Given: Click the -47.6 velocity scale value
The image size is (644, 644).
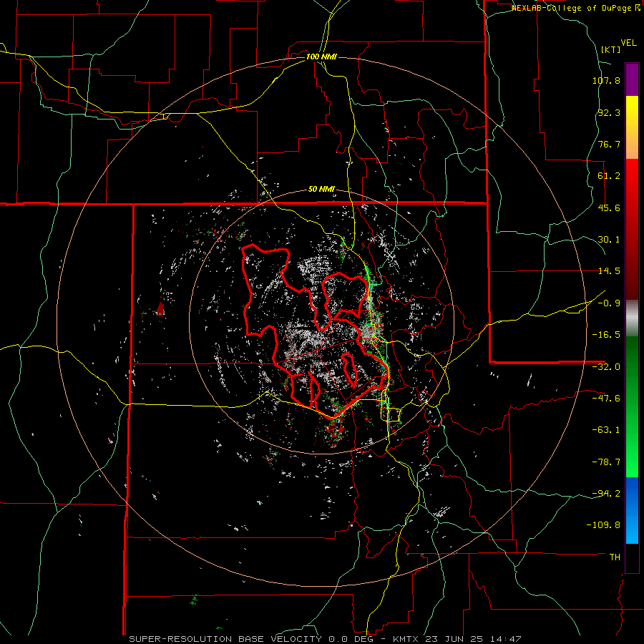Looking at the screenshot, I should [606, 399].
